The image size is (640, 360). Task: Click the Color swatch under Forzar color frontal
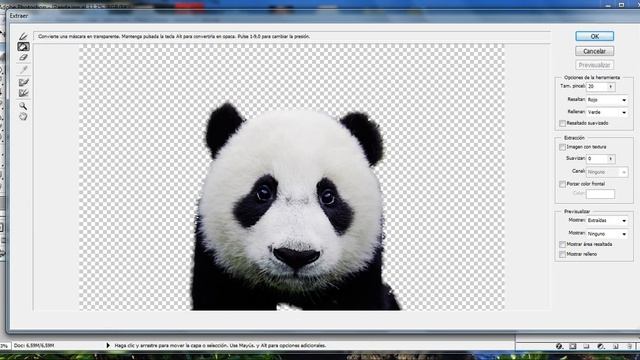pyautogui.click(x=600, y=194)
